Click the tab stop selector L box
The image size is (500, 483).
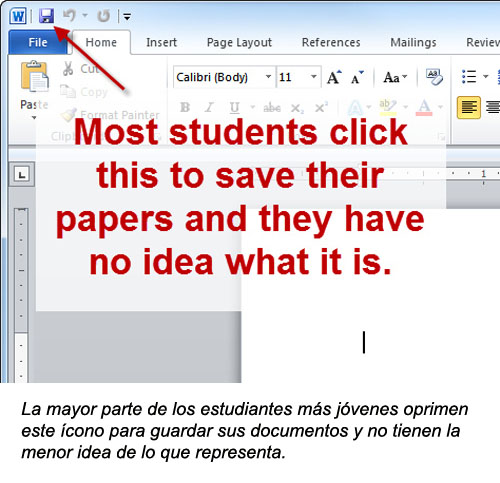pos(22,175)
